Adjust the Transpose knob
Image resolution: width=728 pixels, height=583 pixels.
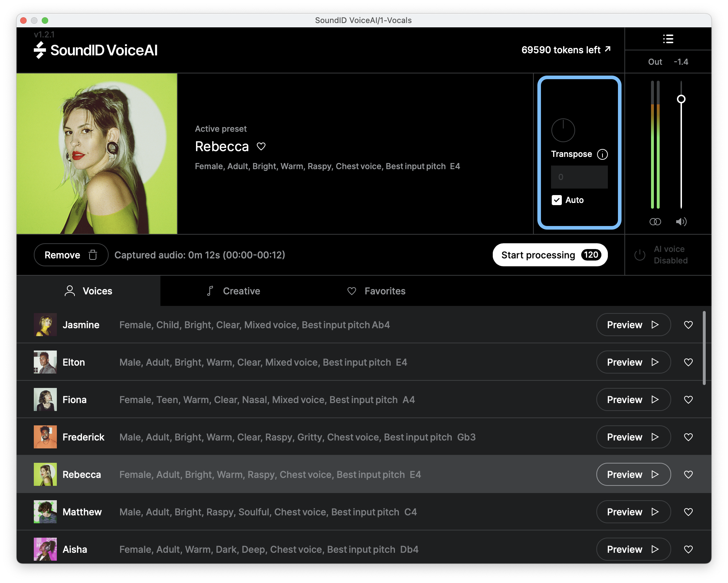click(563, 130)
